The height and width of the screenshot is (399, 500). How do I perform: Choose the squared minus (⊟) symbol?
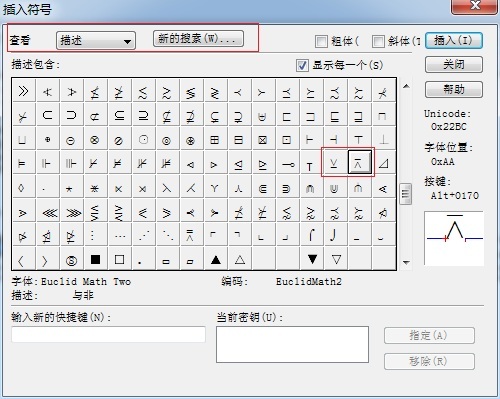[x=239, y=139]
